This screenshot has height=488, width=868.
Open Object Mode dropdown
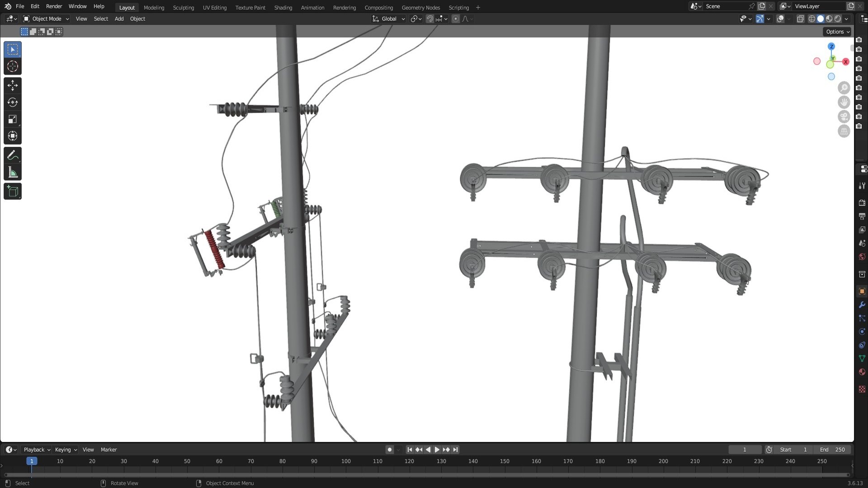46,19
